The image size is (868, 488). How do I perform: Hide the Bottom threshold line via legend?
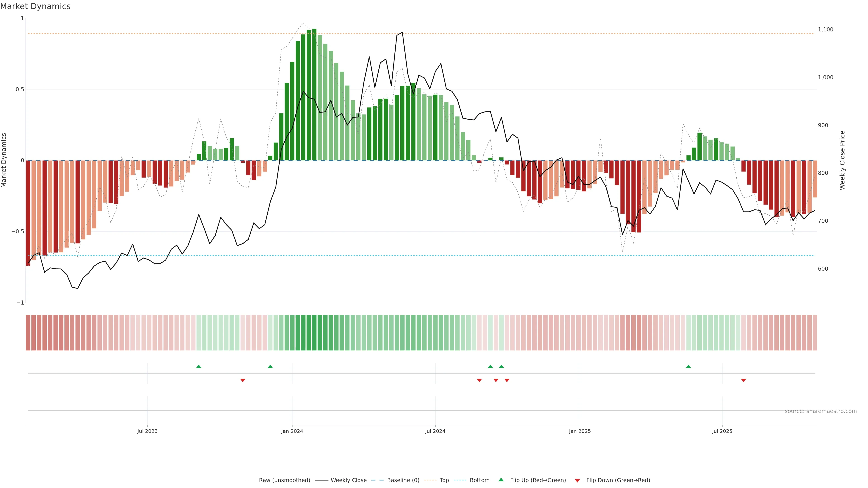point(479,480)
